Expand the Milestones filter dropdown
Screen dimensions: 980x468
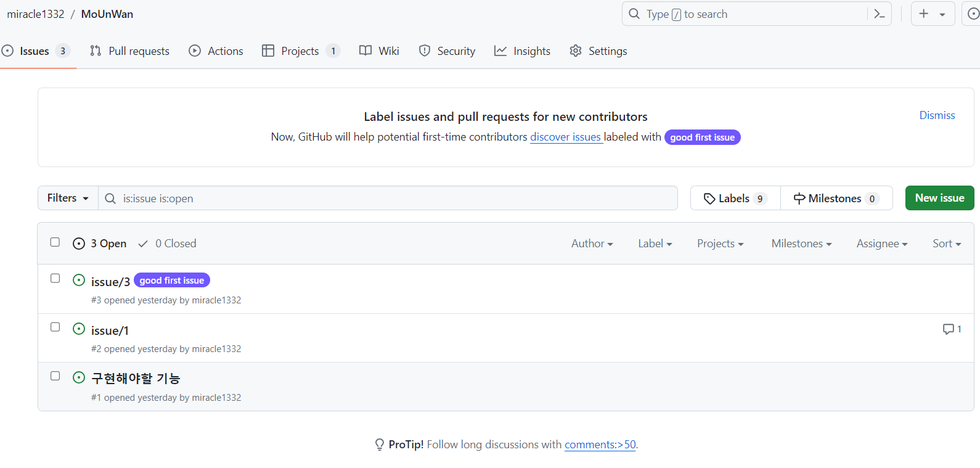801,244
